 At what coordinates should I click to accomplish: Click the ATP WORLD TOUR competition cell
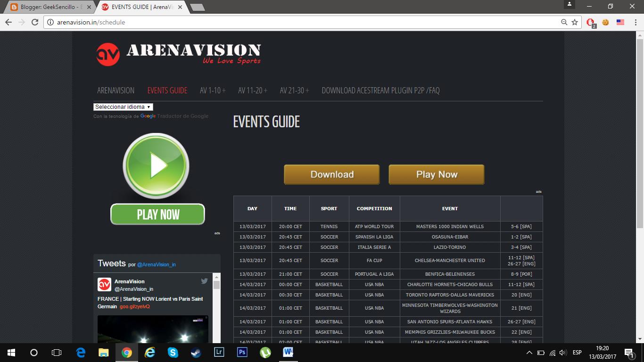374,226
